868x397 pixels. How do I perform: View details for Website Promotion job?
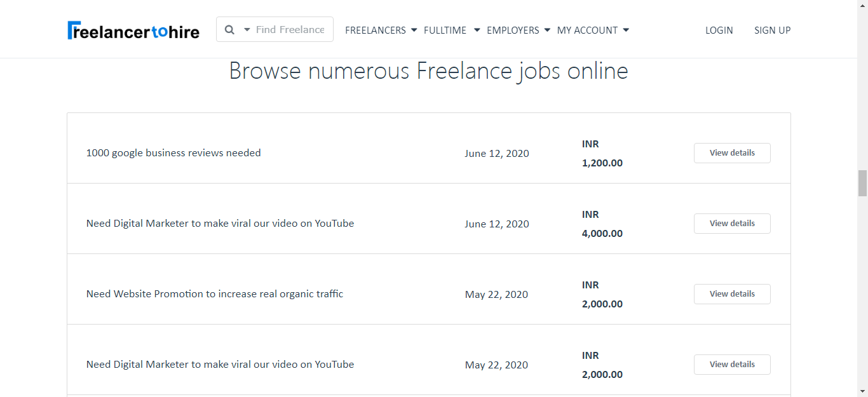tap(732, 294)
